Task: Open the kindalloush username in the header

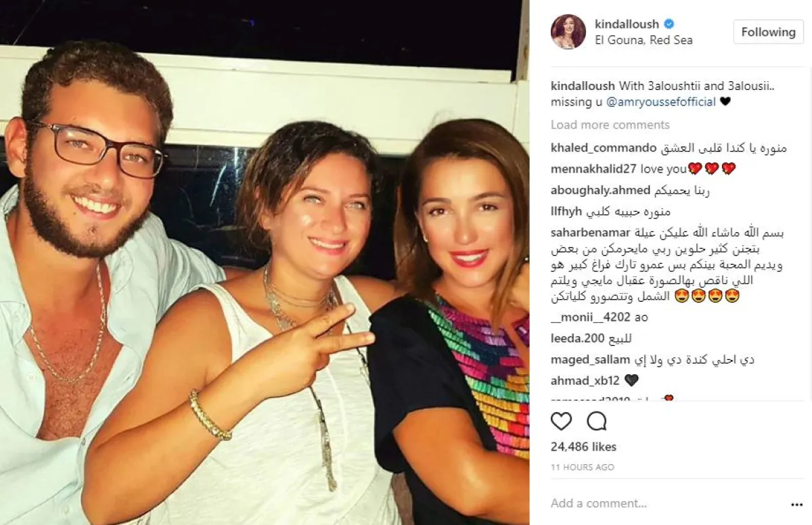Action: (627, 24)
